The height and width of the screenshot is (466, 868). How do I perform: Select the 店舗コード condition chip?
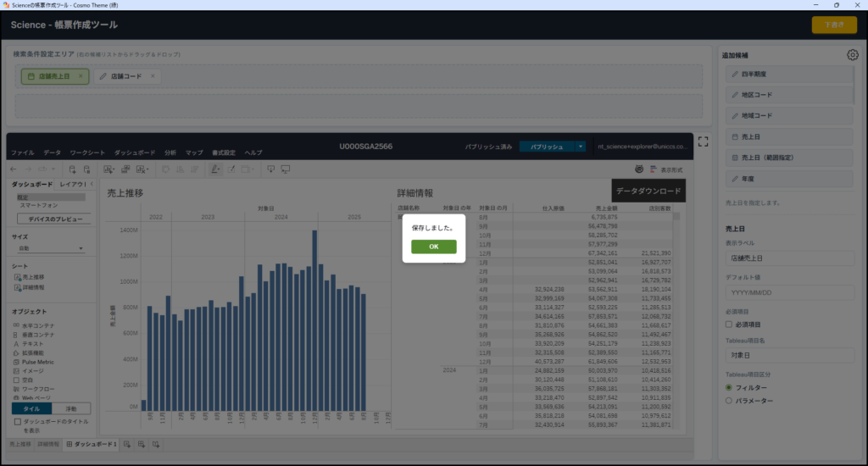127,76
